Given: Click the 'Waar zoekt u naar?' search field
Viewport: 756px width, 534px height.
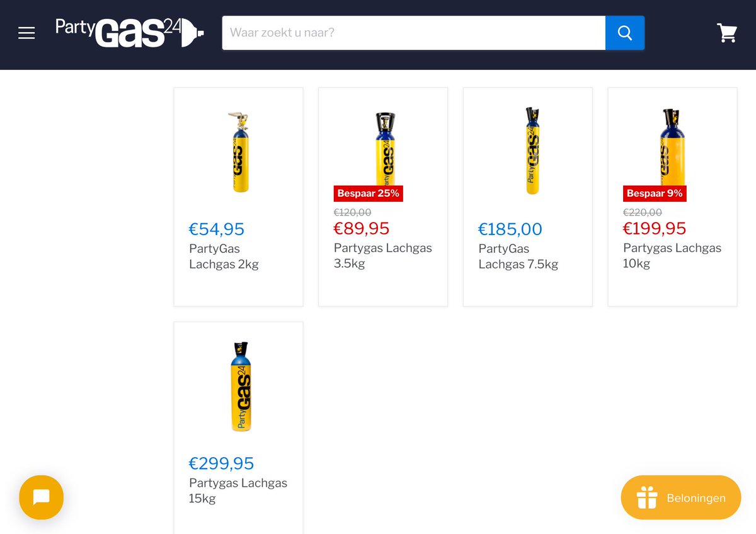Looking at the screenshot, I should pos(414,33).
